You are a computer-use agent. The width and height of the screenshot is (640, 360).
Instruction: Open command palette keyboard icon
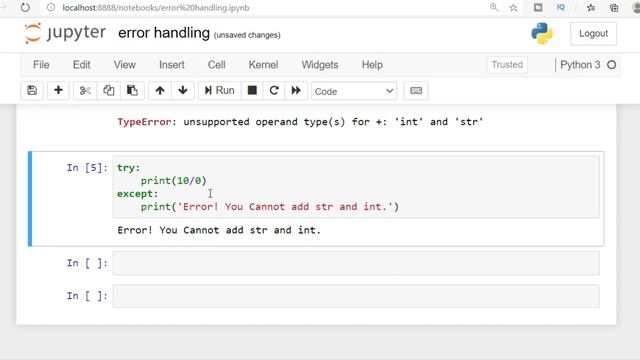(x=416, y=91)
